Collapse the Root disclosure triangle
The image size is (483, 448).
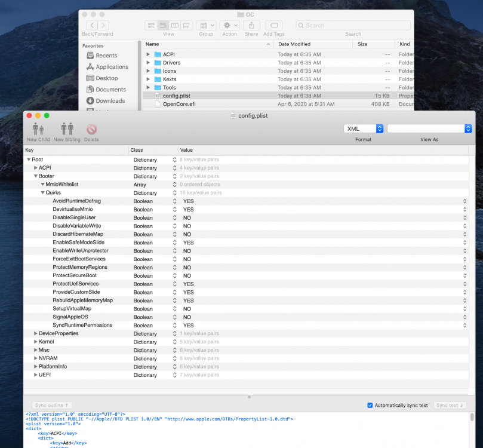click(29, 159)
